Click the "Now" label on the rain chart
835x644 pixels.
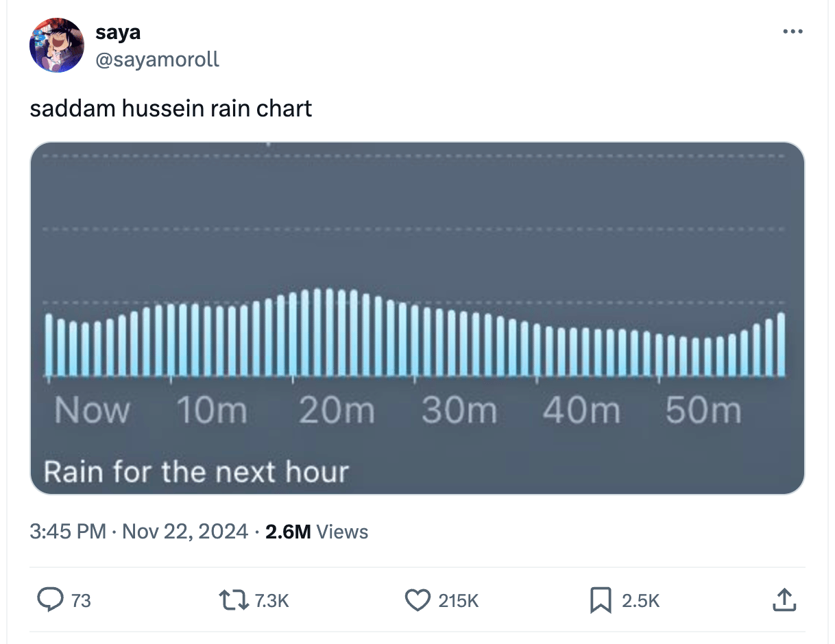pos(92,411)
